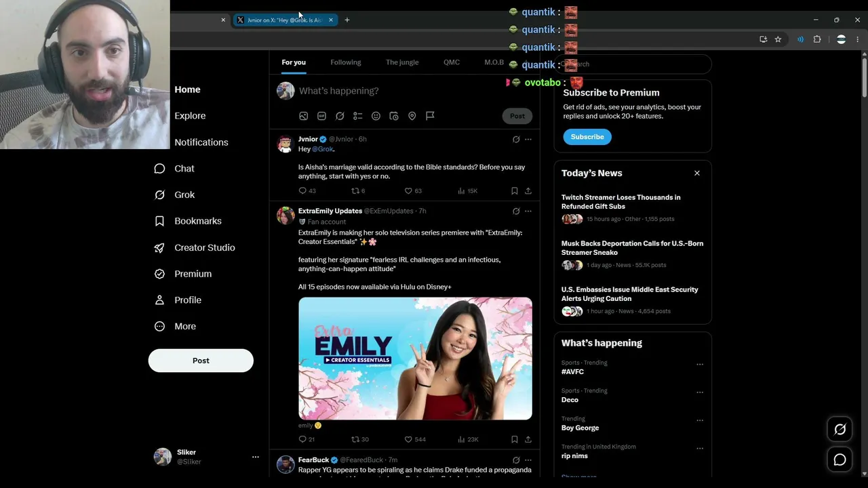Schedule the post with calendar icon
This screenshot has height=488, width=868.
[x=394, y=116]
